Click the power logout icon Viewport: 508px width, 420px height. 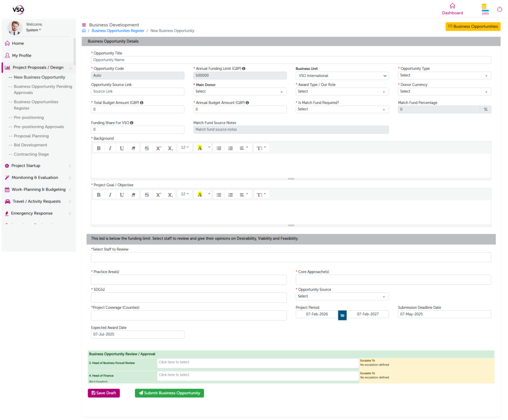(x=500, y=9)
